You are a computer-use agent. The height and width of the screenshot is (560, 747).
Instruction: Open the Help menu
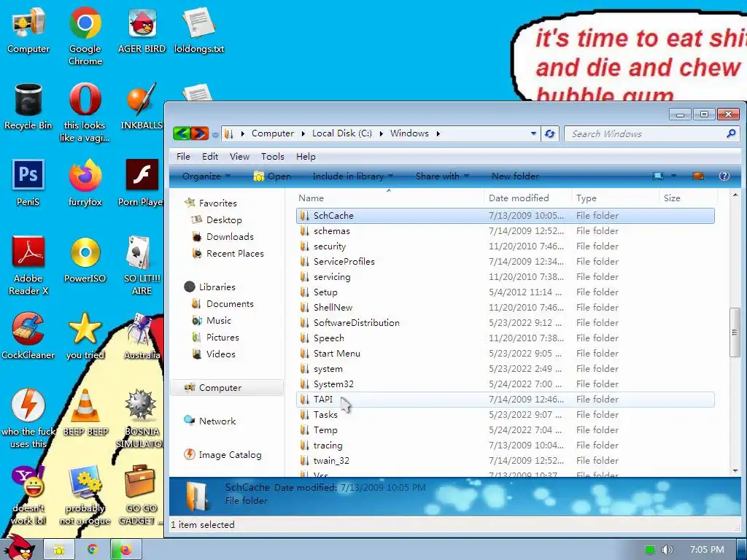click(306, 157)
